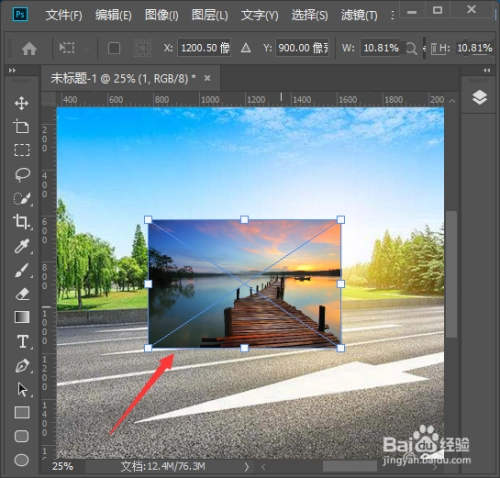This screenshot has width=500, height=478.
Task: Toggle the reference point checkbox
Action: (114, 48)
